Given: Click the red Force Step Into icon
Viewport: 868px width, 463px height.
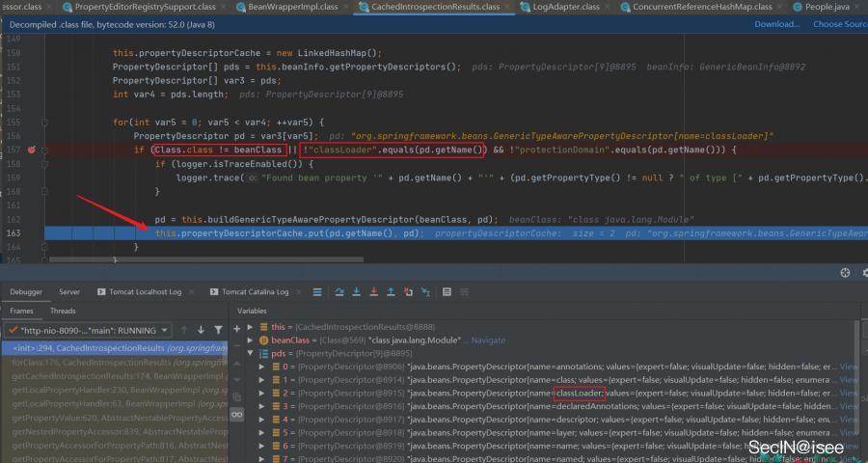Looking at the screenshot, I should pos(373,292).
